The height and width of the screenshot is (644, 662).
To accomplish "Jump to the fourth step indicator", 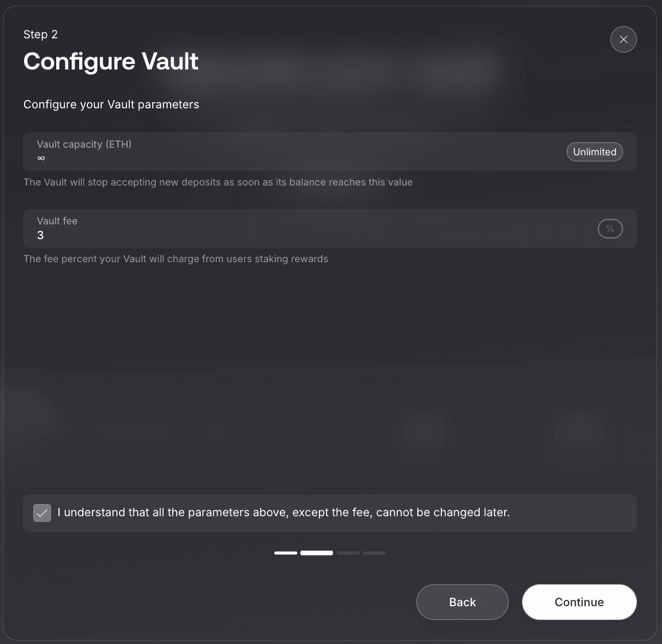I will [x=374, y=553].
